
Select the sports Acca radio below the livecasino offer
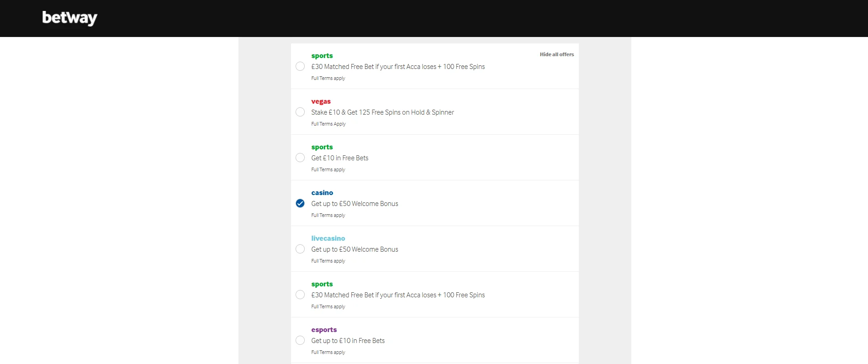click(x=300, y=295)
